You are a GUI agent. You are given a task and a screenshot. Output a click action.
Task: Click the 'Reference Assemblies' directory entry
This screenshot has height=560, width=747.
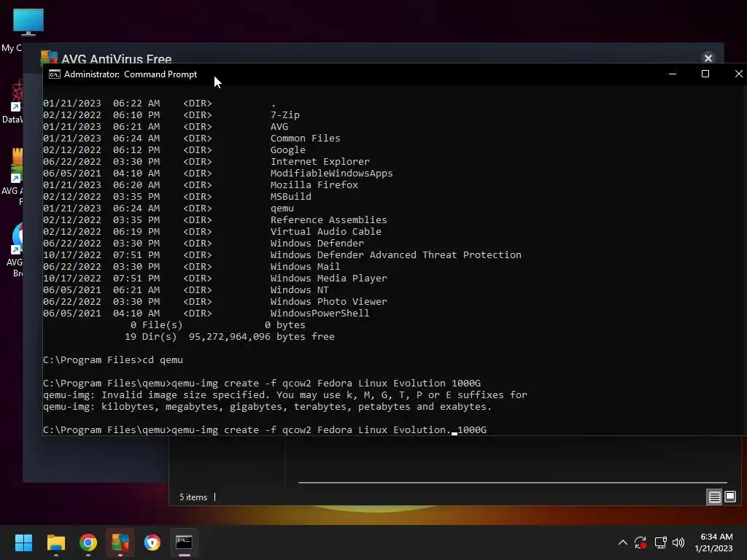[329, 220]
